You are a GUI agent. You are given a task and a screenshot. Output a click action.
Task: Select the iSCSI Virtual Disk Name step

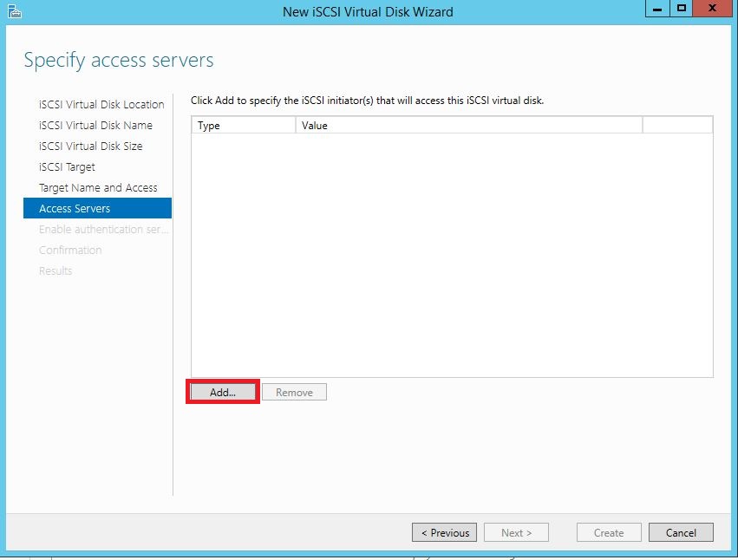tap(95, 125)
